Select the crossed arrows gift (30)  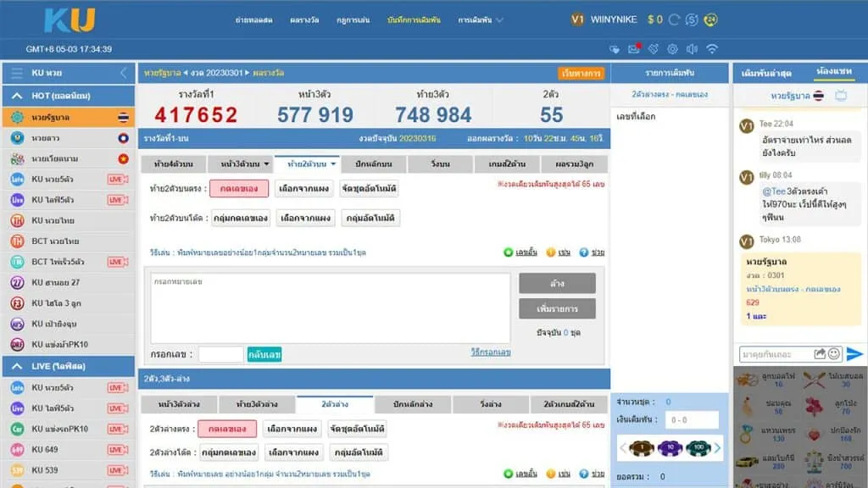tap(815, 380)
